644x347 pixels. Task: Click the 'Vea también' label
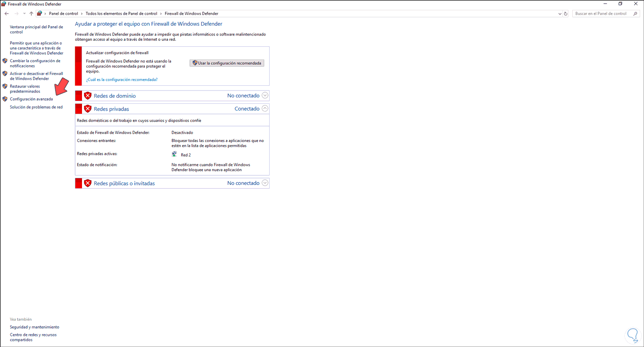(21, 320)
